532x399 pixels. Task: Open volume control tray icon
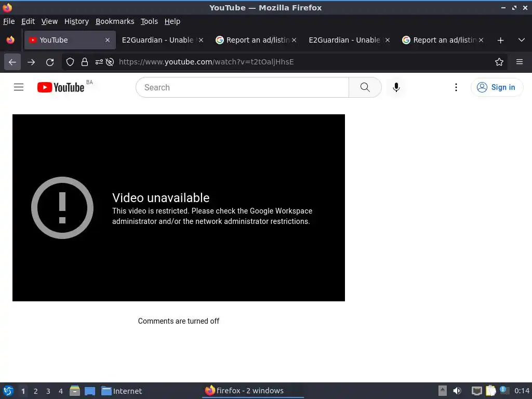(457, 391)
